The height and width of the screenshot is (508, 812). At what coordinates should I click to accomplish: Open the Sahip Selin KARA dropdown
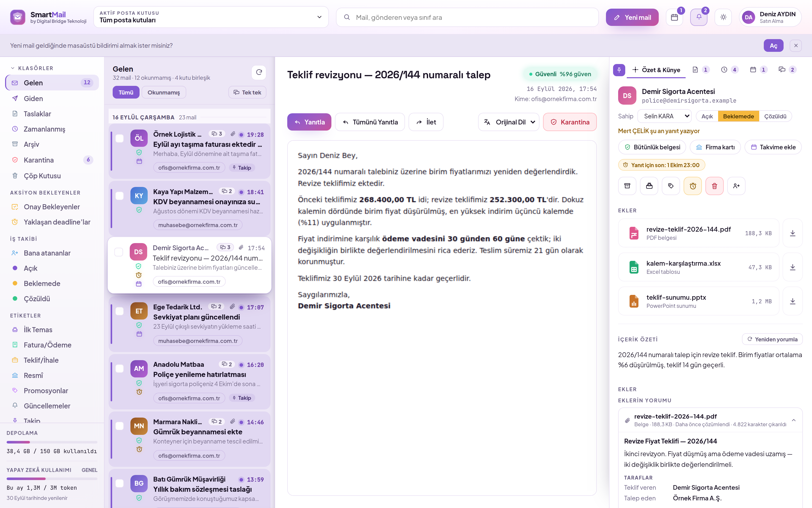664,116
